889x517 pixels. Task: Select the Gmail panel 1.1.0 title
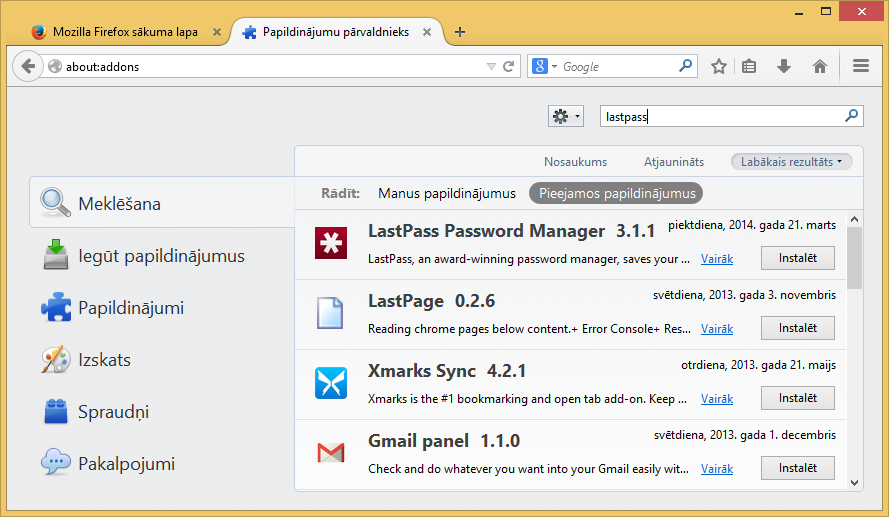444,440
